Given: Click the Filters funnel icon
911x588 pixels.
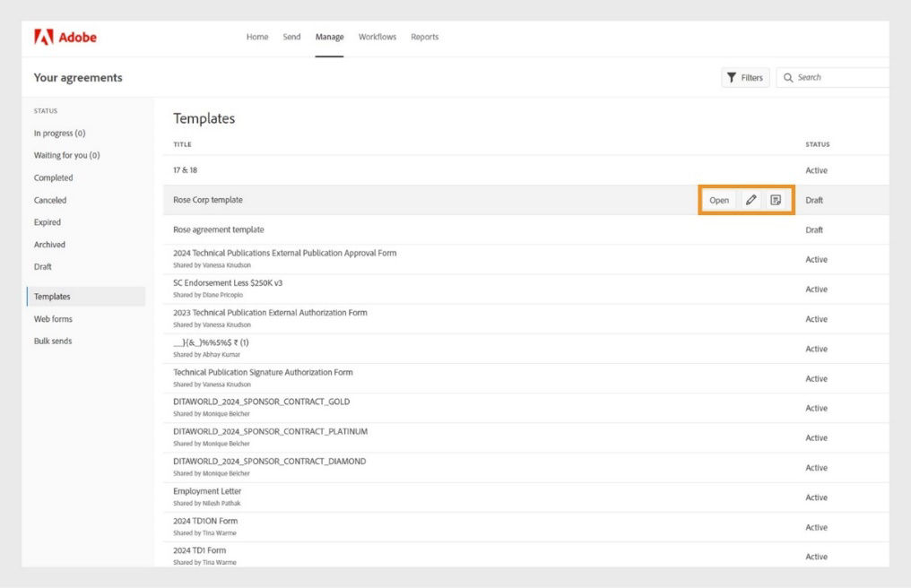Looking at the screenshot, I should point(732,77).
